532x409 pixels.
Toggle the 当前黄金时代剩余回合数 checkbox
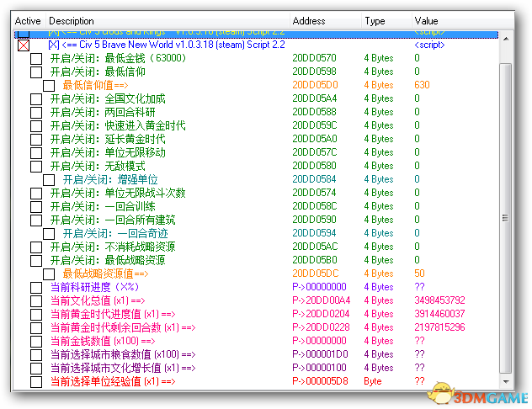[x=36, y=328]
